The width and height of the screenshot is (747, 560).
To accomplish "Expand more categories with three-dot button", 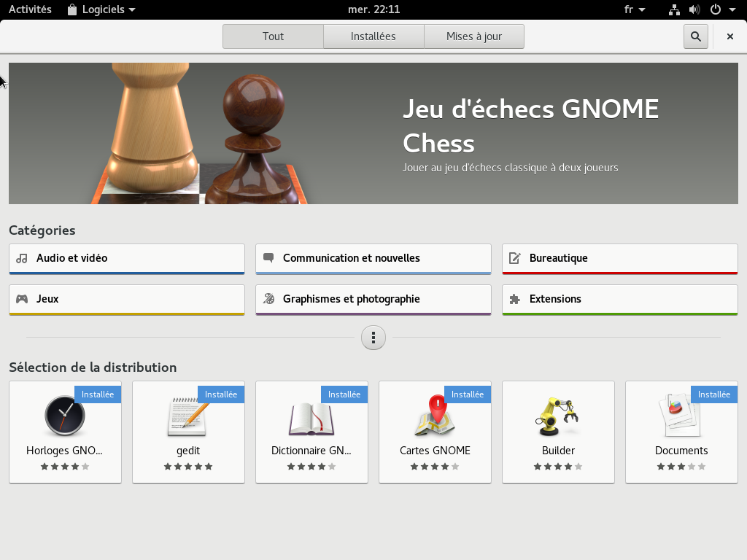I will point(373,338).
